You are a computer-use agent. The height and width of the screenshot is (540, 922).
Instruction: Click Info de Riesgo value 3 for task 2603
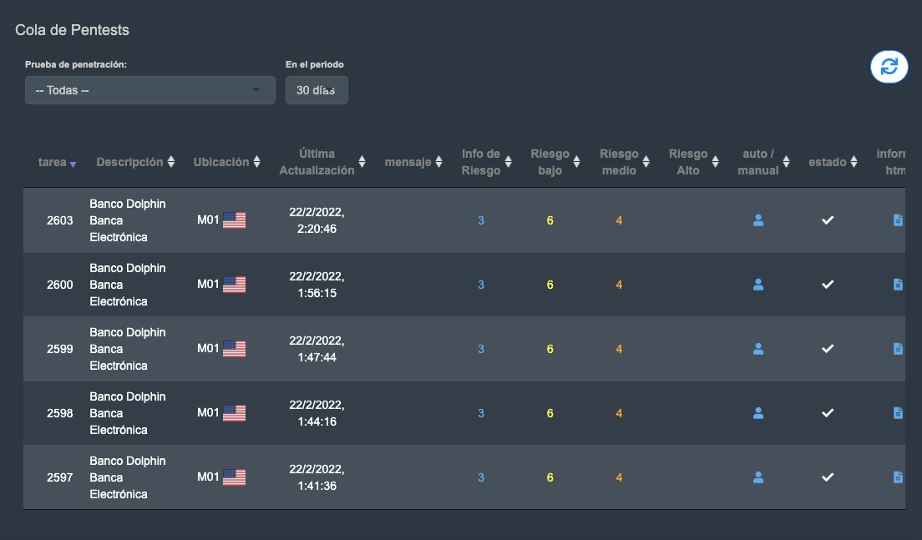click(x=481, y=221)
